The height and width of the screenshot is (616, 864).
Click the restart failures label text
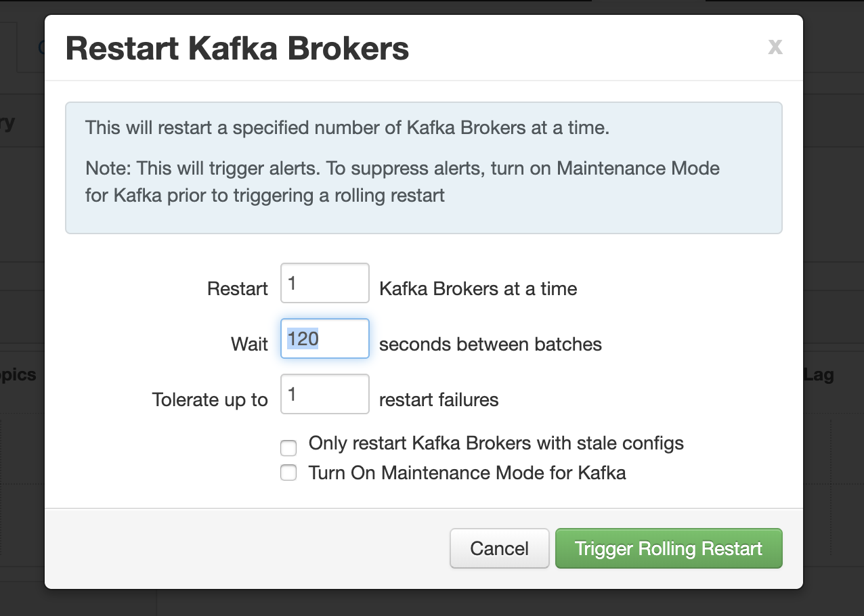click(x=438, y=399)
